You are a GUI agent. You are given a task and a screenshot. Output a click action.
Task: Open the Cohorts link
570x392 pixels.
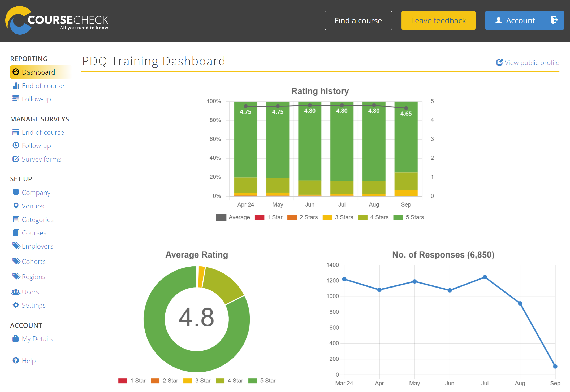34,262
